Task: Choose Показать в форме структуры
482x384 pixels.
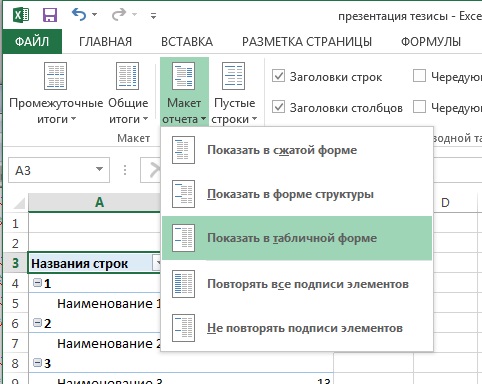Action: point(297,194)
